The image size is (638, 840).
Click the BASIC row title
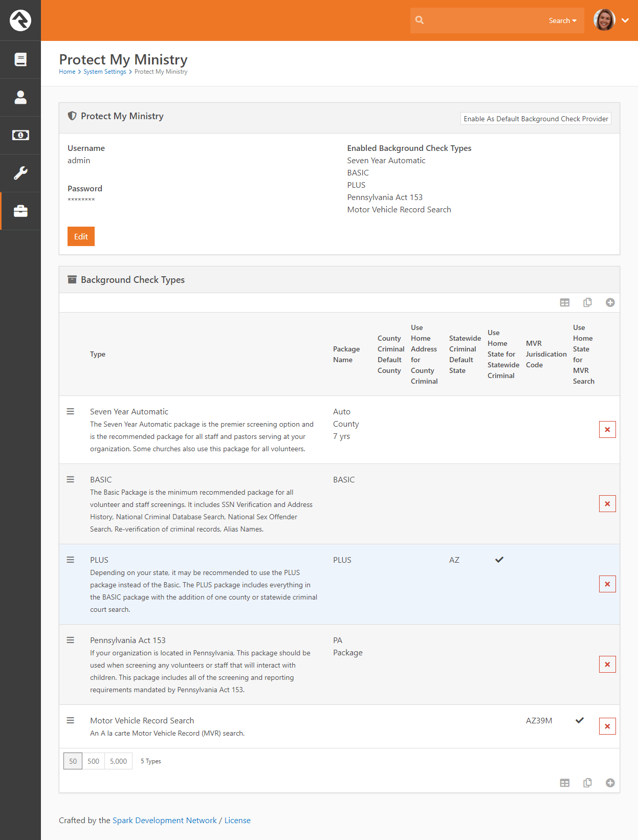coord(101,479)
